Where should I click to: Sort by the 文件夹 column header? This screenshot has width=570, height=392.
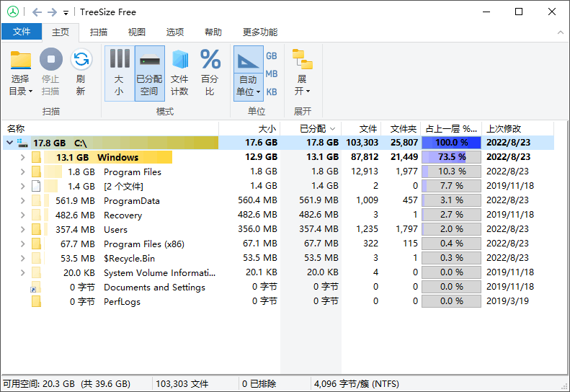tap(401, 129)
